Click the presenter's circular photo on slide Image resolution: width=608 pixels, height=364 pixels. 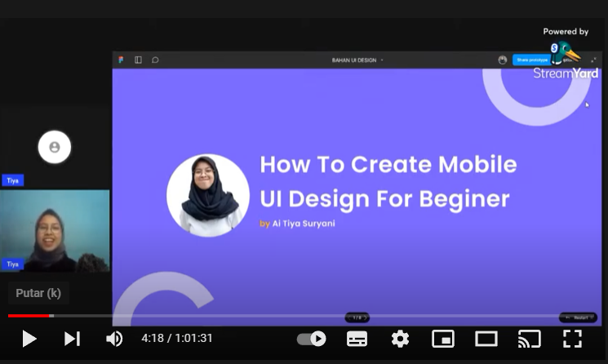coord(208,195)
